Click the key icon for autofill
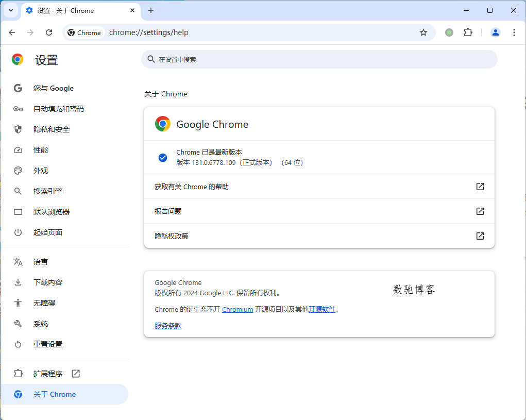Image resolution: width=526 pixels, height=420 pixels. pos(18,109)
